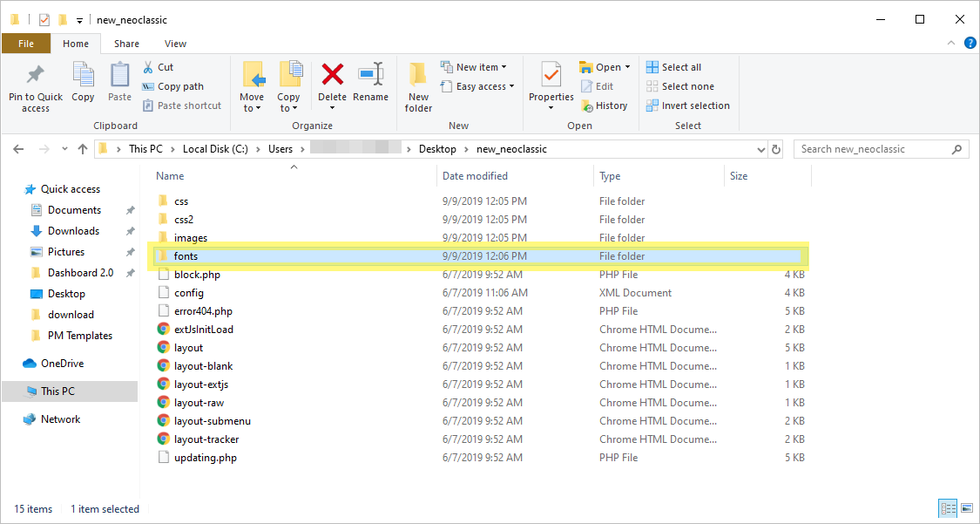Select the layout-tracker file
This screenshot has width=980, height=524.
pos(206,439)
